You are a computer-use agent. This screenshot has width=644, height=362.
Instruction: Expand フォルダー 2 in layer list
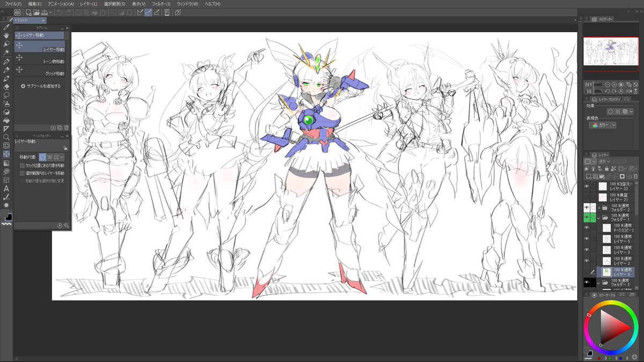[x=599, y=207]
